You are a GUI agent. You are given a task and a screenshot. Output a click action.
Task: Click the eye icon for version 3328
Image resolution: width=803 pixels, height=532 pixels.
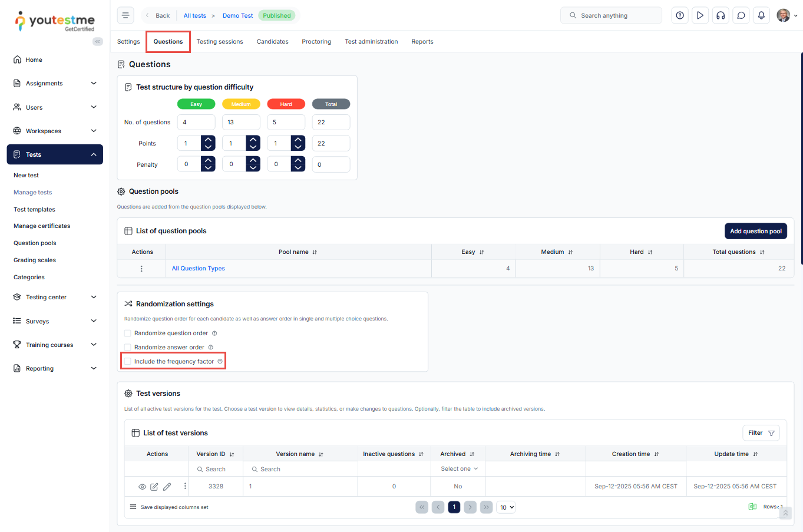click(x=142, y=487)
